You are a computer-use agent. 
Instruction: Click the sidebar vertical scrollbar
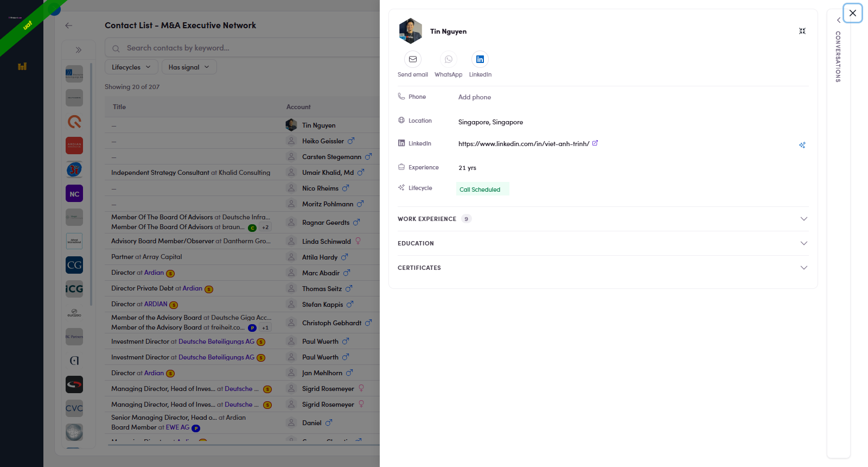point(91,185)
